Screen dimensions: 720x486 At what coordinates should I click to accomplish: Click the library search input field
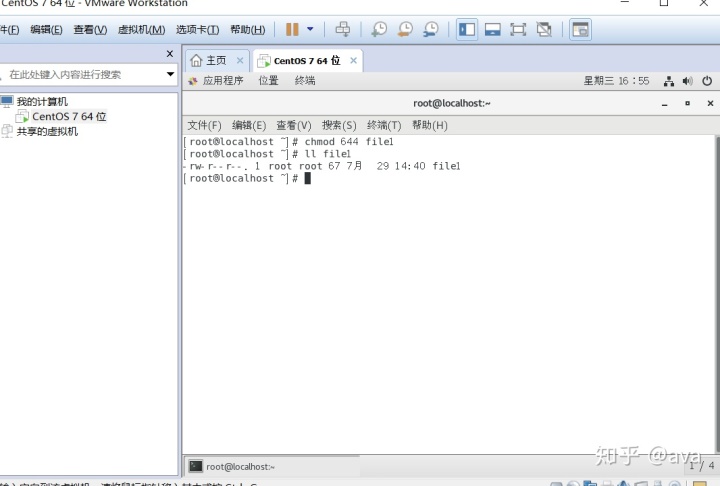point(83,74)
